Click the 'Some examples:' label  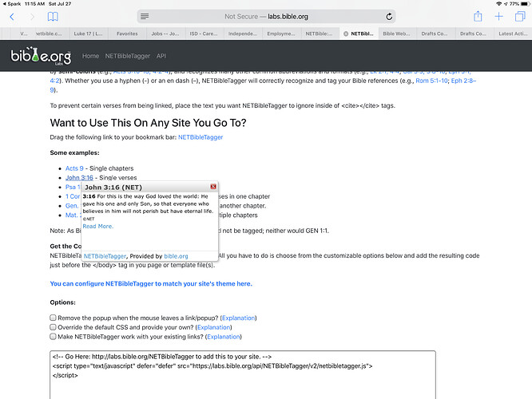74,153
